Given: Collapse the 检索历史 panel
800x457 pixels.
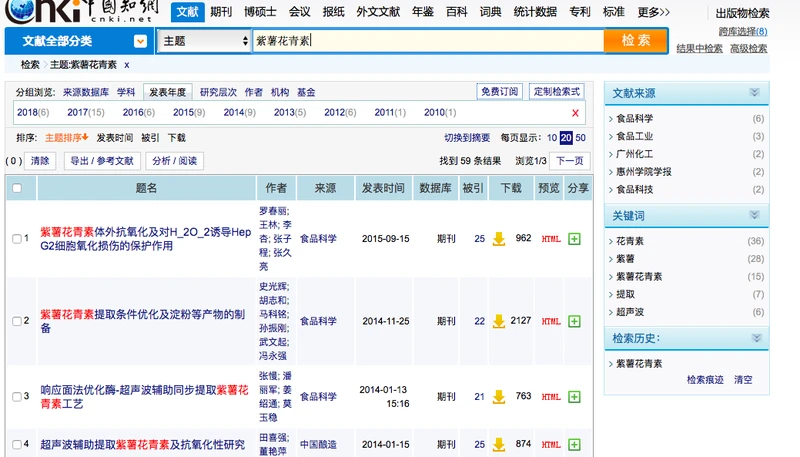Looking at the screenshot, I should point(756,338).
